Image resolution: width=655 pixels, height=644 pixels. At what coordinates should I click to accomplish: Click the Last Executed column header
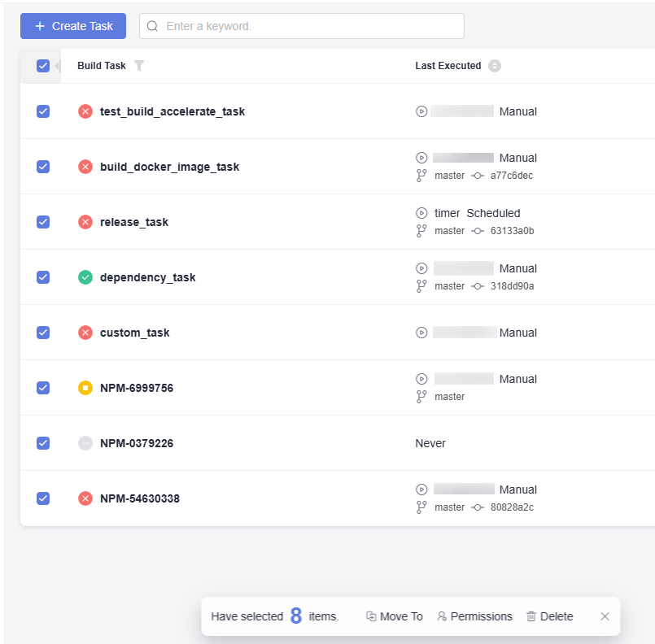tap(448, 66)
